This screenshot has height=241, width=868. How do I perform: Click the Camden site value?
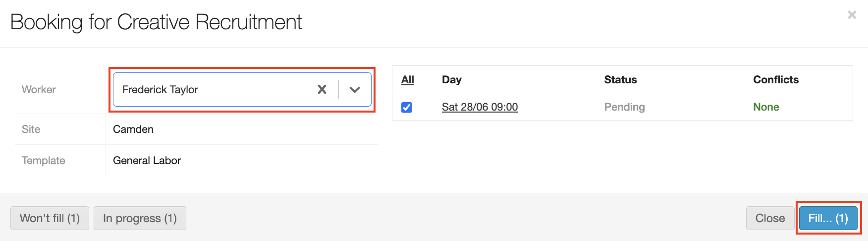coord(133,129)
